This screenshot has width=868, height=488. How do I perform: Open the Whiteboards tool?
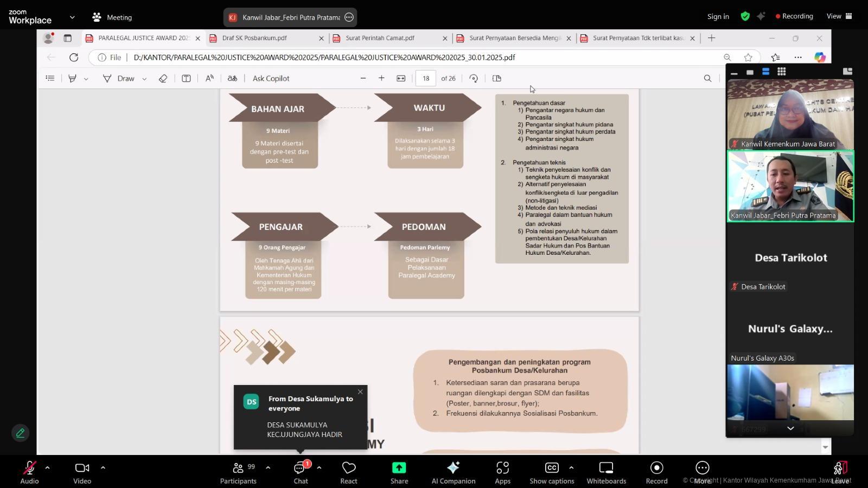606,472
